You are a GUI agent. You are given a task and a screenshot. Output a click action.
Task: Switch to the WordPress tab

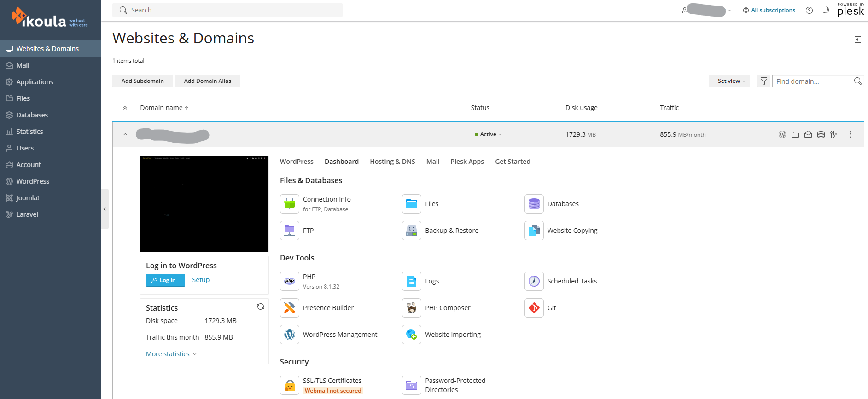(x=297, y=162)
